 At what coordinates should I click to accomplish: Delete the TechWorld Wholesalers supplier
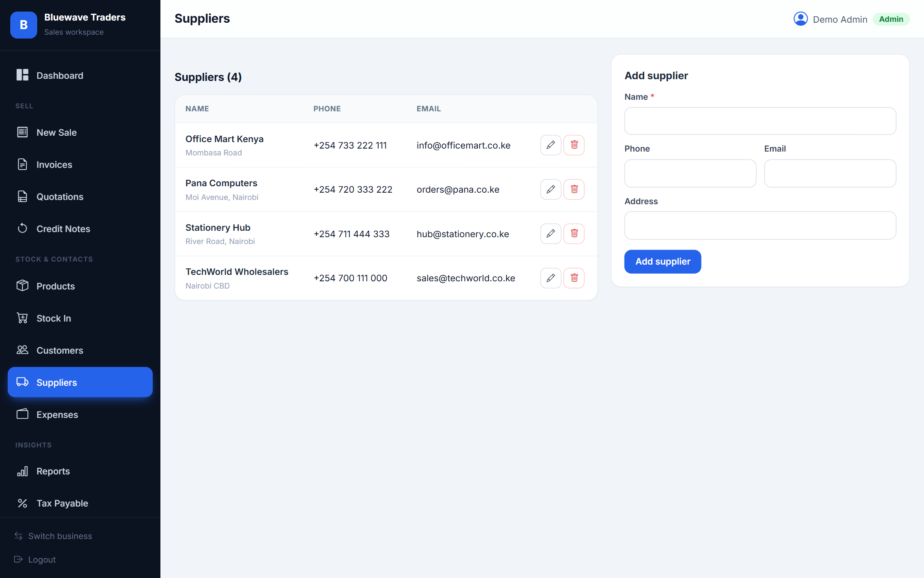[574, 278]
